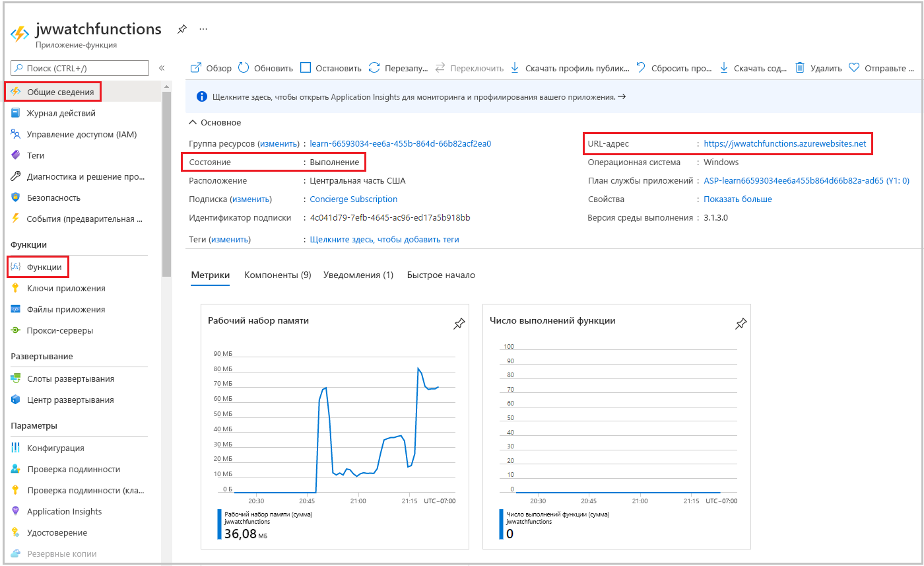924x566 pixels.
Task: Click link to add tags
Action: 385,239
